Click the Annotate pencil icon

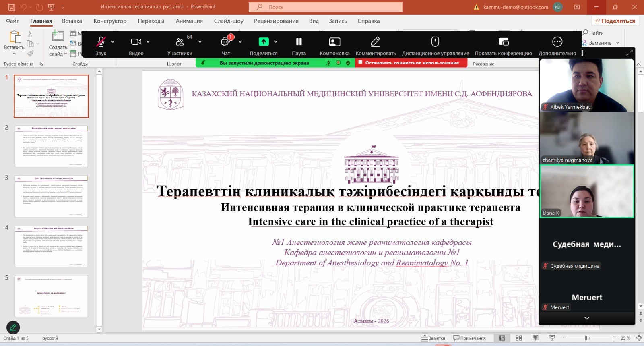pyautogui.click(x=375, y=42)
